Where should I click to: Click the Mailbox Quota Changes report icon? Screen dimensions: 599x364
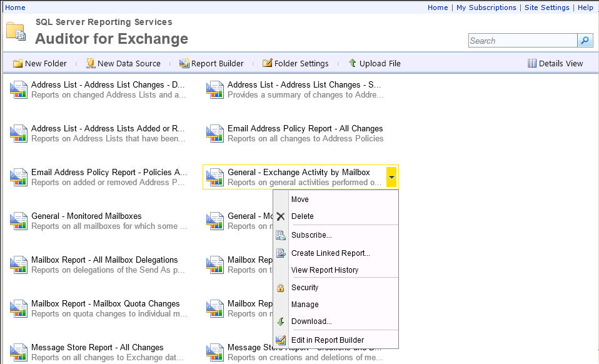[19, 308]
